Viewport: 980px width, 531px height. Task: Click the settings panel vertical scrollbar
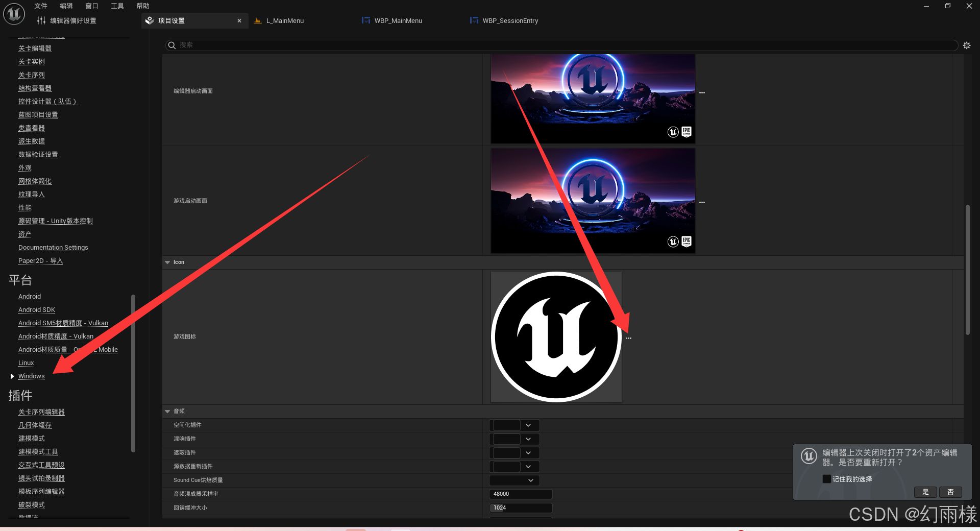(967, 270)
